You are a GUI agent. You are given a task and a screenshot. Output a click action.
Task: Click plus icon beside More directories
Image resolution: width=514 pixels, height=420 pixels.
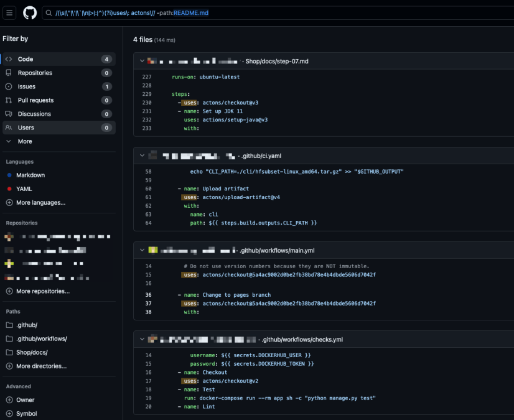9,366
